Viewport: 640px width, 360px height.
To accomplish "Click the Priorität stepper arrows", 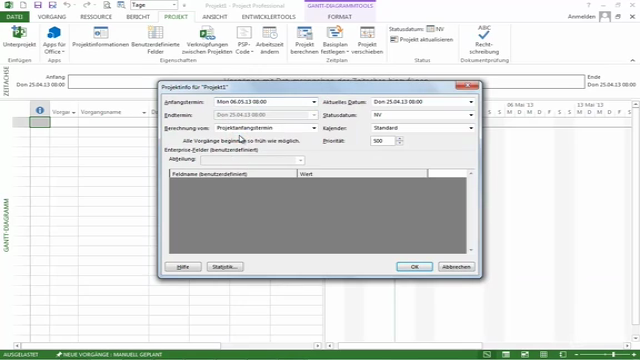I will pyautogui.click(x=400, y=141).
